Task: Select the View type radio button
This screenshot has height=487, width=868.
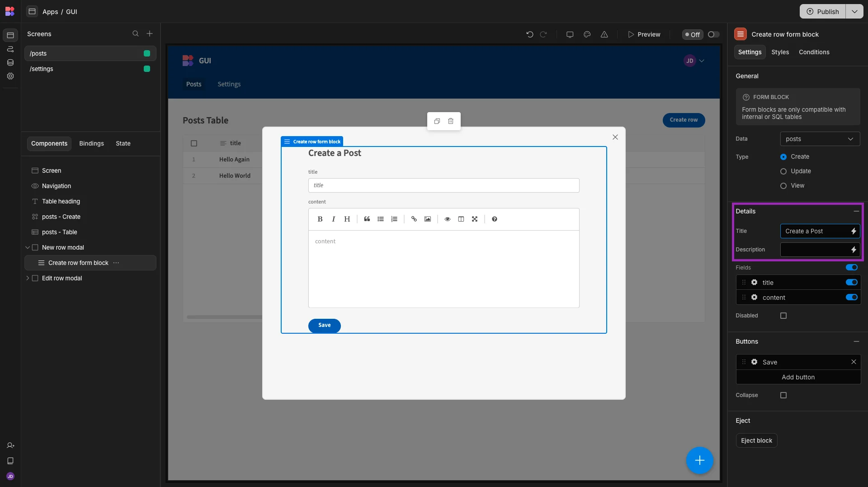Action: [x=783, y=186]
